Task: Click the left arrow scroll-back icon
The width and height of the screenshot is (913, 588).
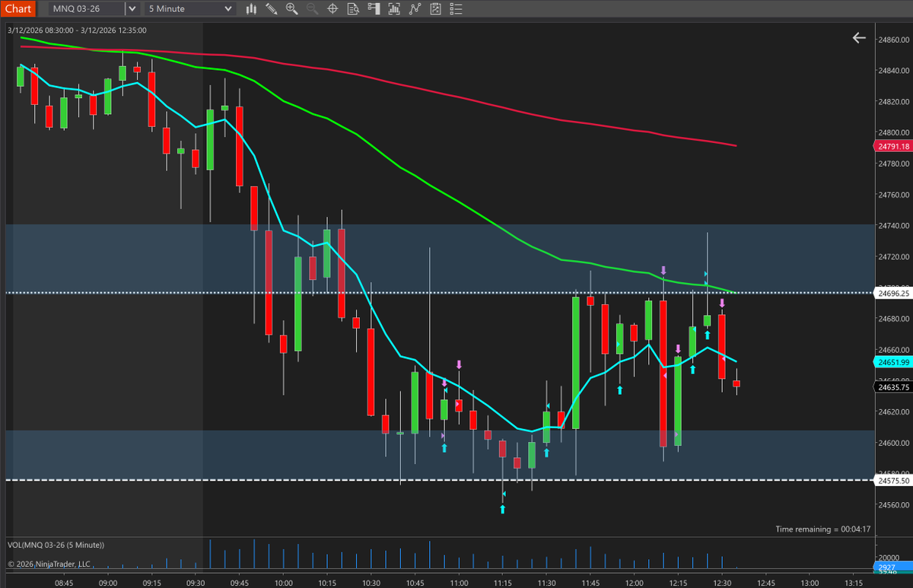Action: pos(859,37)
